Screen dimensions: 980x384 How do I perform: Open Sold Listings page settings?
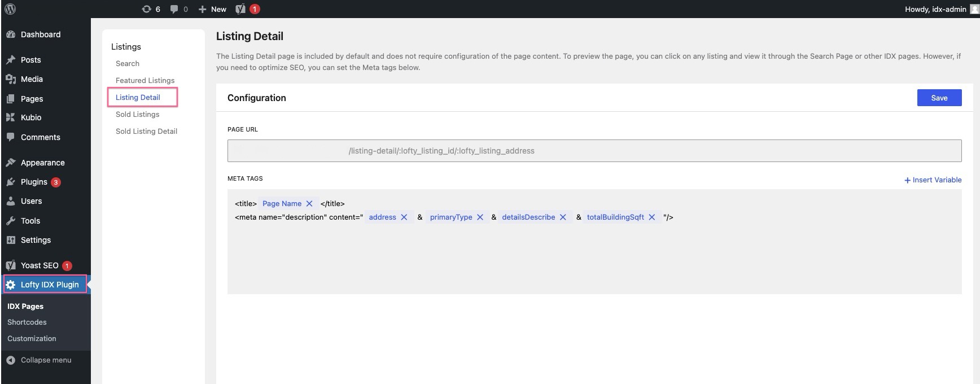pyautogui.click(x=138, y=114)
